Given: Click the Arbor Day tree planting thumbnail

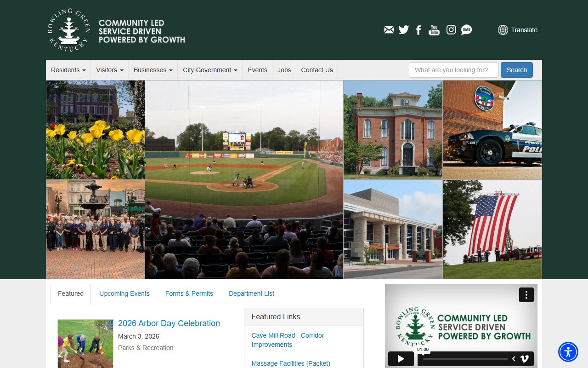Looking at the screenshot, I should [x=85, y=344].
